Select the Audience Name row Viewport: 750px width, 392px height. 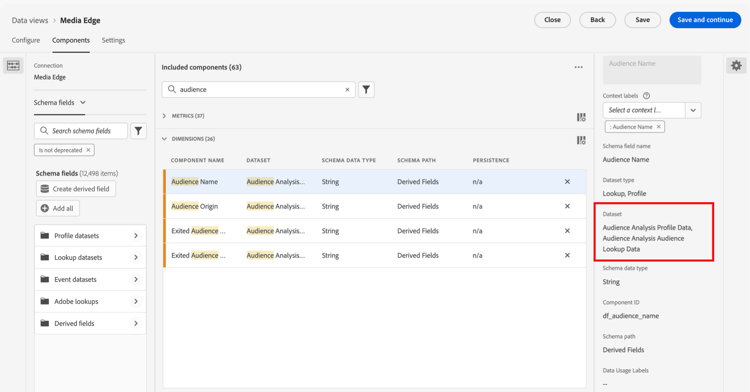(375, 182)
